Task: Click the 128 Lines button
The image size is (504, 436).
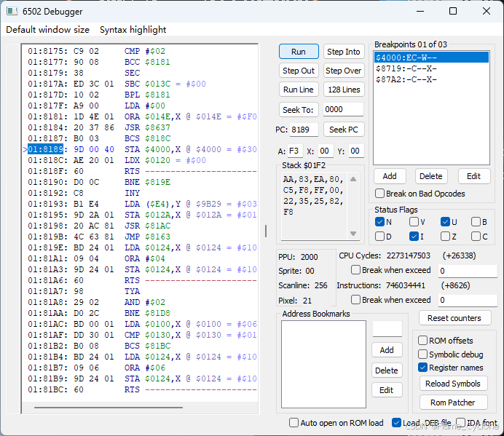Action: (343, 90)
